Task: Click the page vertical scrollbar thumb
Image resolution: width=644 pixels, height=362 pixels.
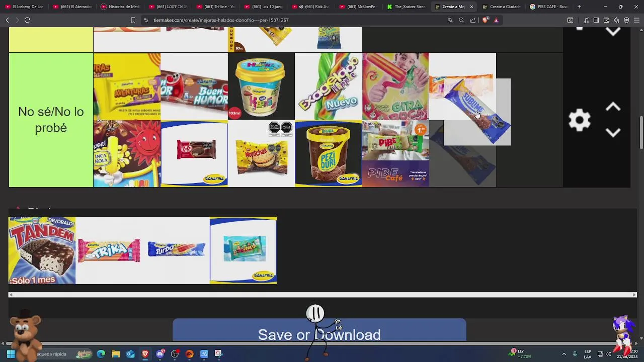Action: pyautogui.click(x=641, y=133)
